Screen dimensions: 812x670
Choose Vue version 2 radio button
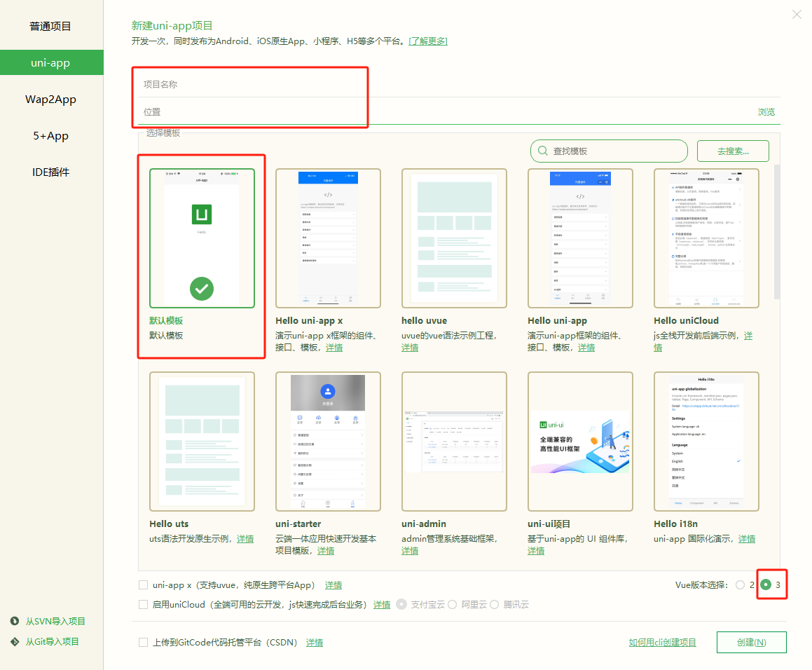pyautogui.click(x=740, y=585)
